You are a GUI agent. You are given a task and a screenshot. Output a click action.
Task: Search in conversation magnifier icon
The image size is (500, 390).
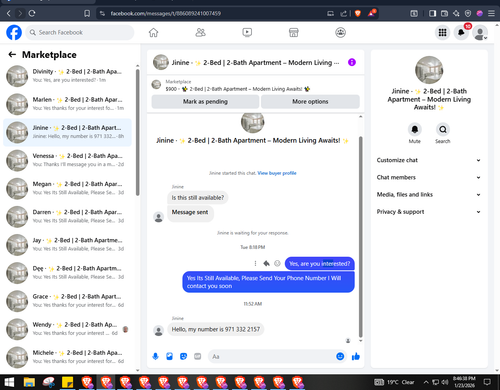443,129
